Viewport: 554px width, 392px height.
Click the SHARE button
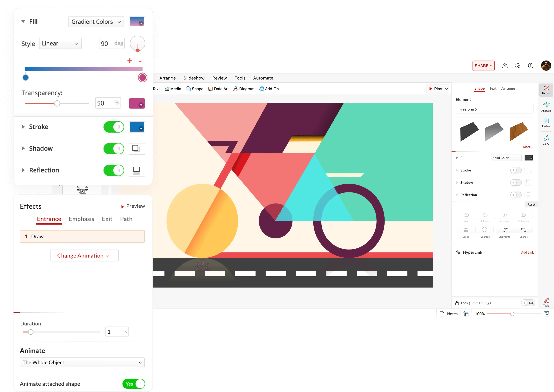483,66
